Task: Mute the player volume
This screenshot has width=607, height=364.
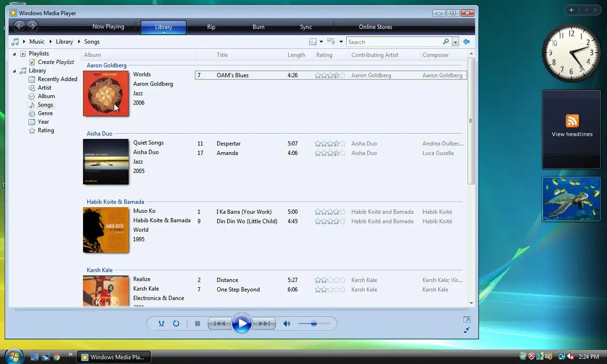Action: click(286, 324)
